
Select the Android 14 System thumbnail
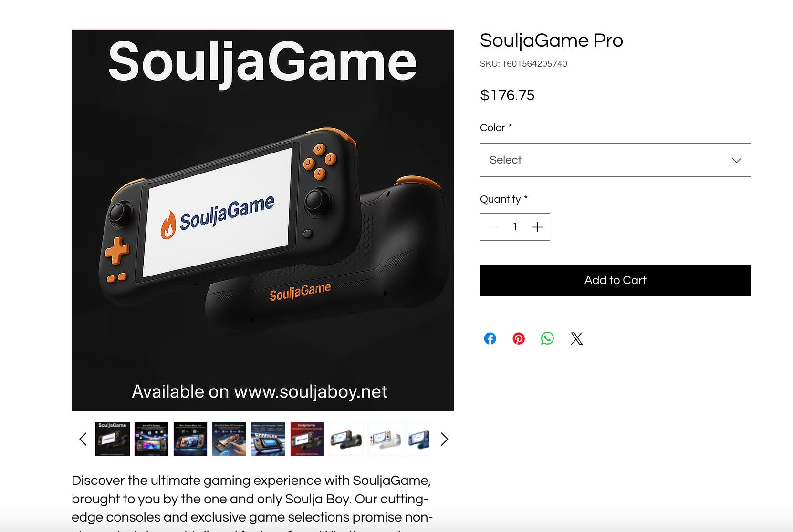[x=151, y=439]
